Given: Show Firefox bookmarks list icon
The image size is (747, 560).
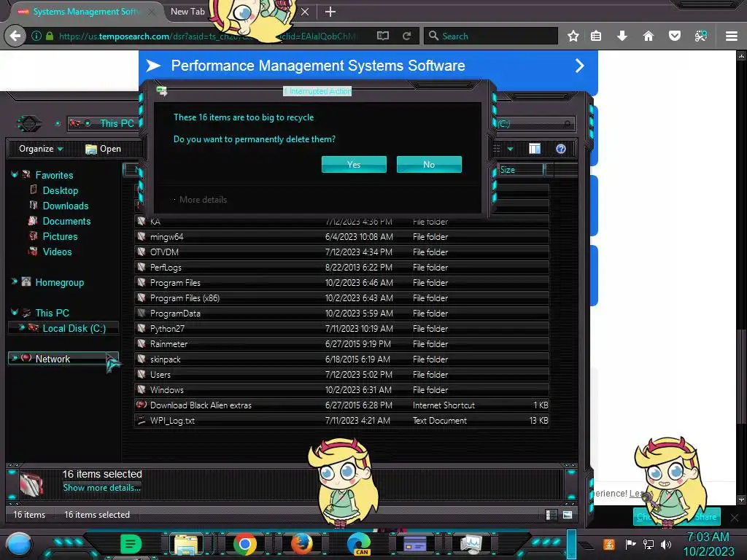Looking at the screenshot, I should [x=596, y=36].
